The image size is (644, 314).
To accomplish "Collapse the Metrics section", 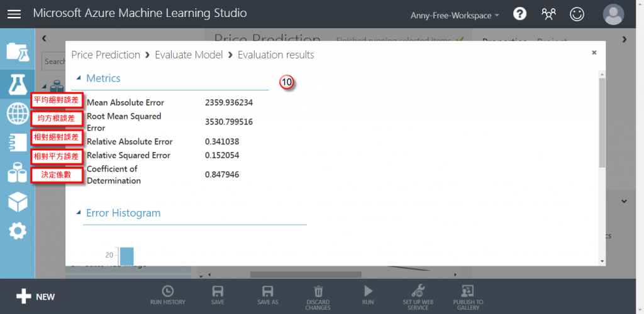I will click(x=79, y=77).
